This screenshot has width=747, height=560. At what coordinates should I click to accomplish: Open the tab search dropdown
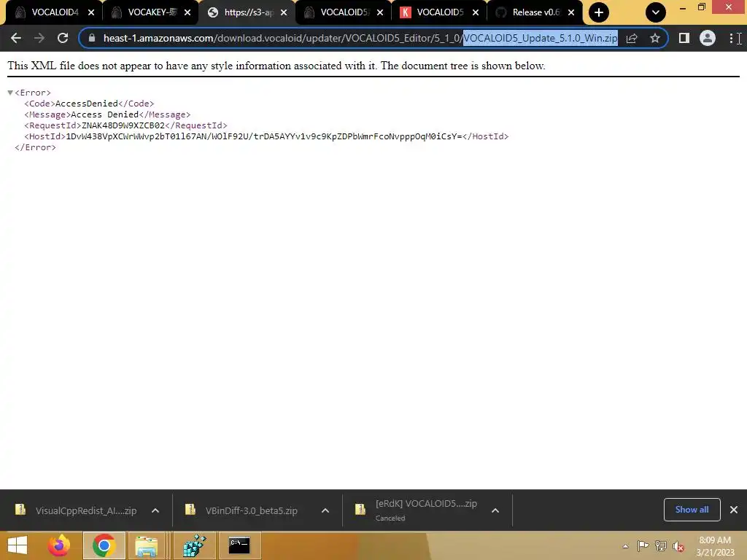click(656, 12)
